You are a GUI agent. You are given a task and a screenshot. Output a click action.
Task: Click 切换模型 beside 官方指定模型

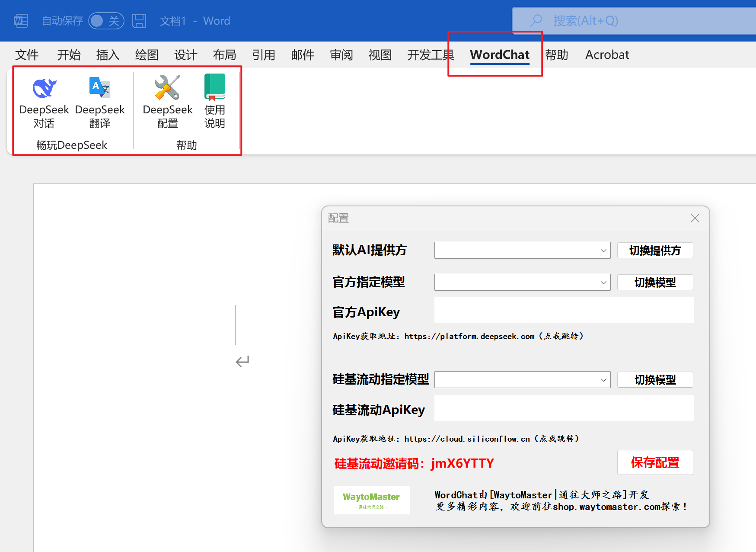tap(655, 282)
